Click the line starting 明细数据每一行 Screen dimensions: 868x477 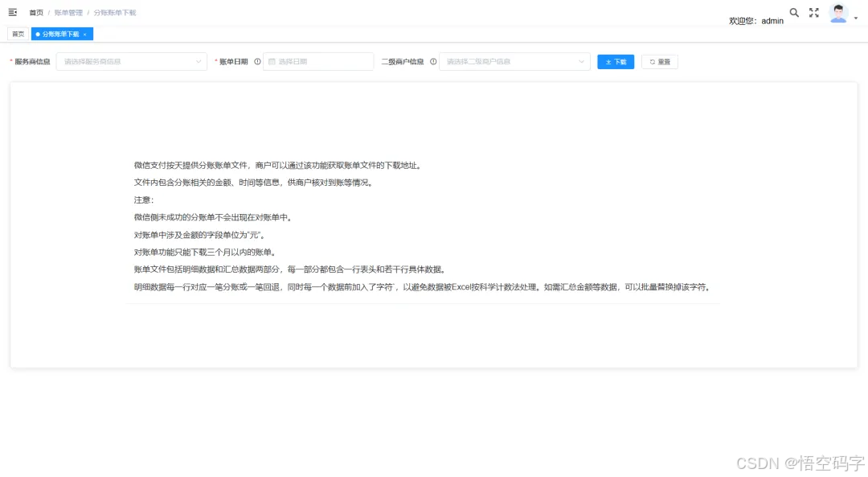pos(424,287)
